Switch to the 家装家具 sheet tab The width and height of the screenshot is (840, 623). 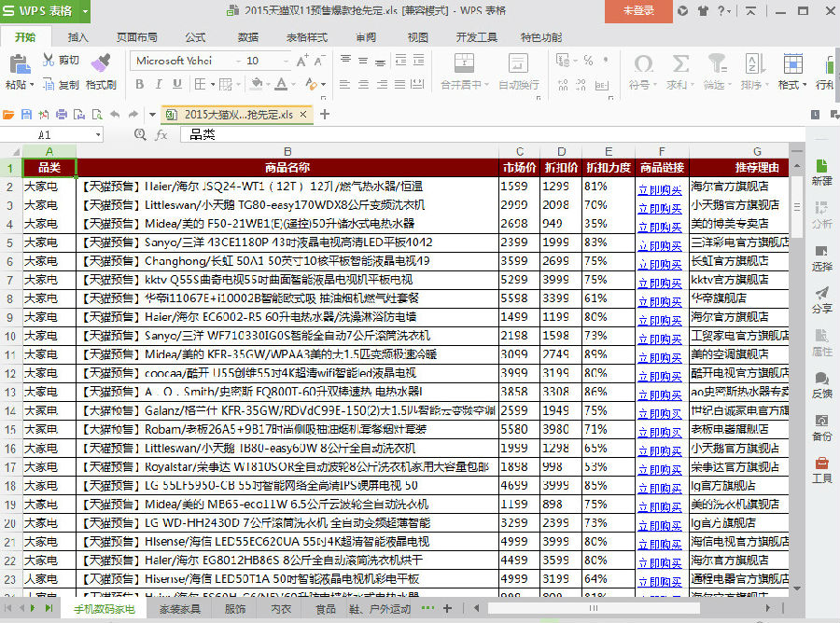pyautogui.click(x=179, y=609)
